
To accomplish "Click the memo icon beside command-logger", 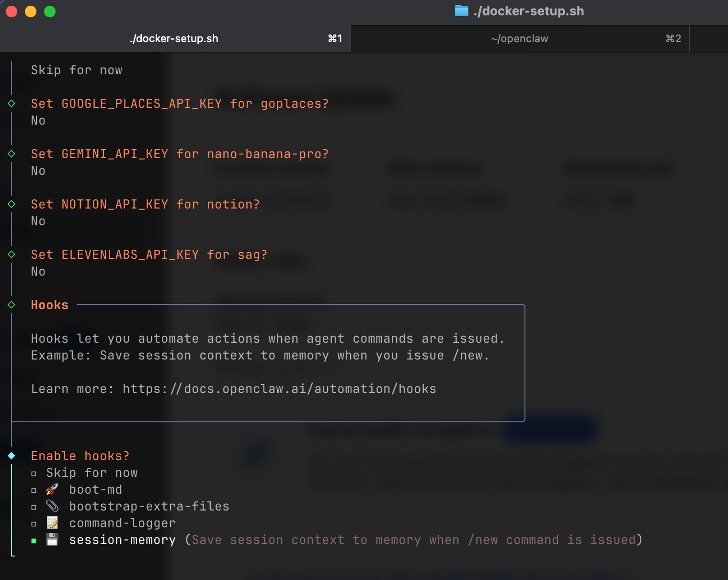I will [52, 523].
